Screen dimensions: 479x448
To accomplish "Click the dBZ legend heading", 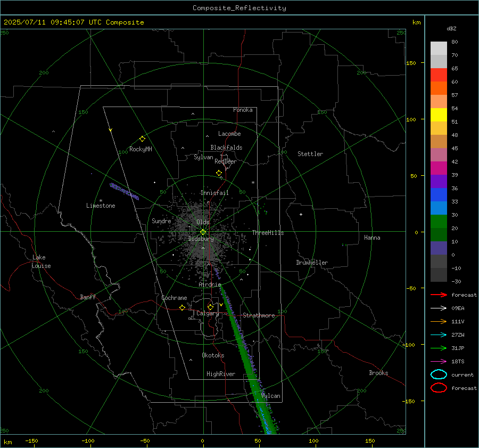I will tap(451, 28).
